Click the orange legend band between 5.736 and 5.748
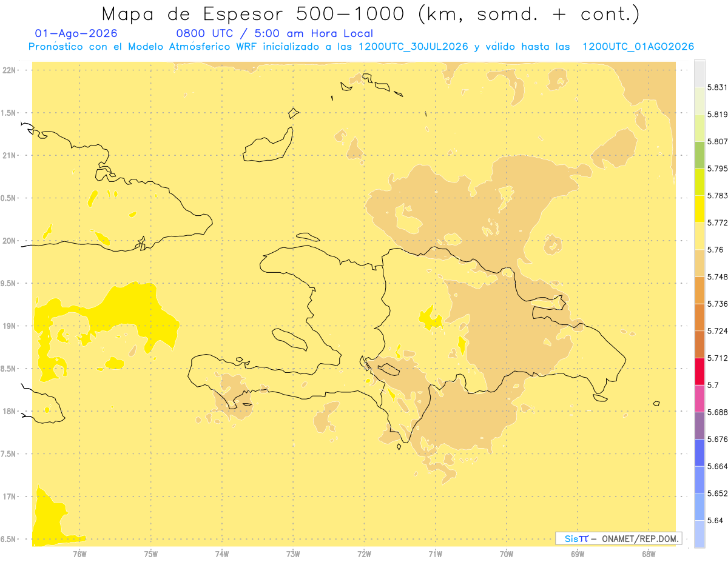This screenshot has width=728, height=562. click(699, 290)
